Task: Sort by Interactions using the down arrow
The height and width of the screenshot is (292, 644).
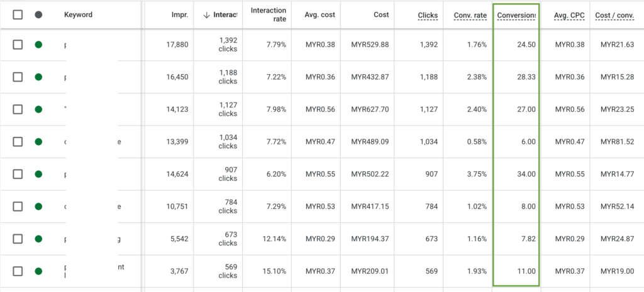Action: tap(207, 15)
